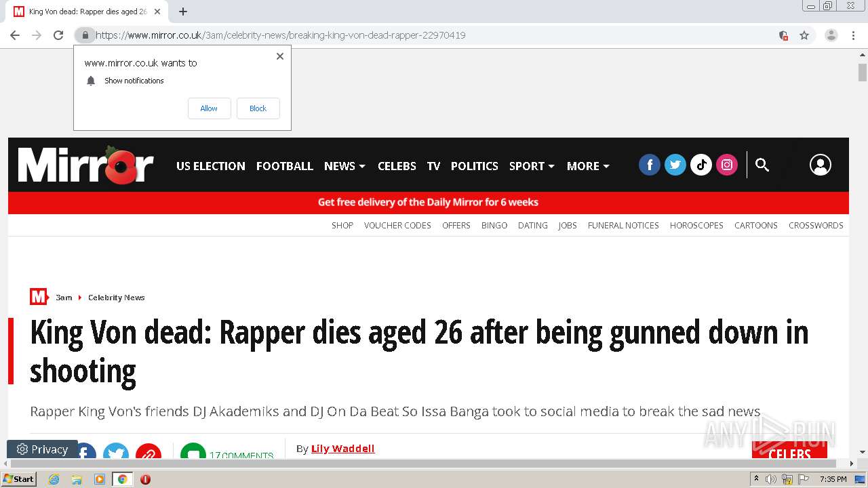Viewport: 868px width, 488px height.
Task: Share article via Twitter icon
Action: tap(116, 452)
